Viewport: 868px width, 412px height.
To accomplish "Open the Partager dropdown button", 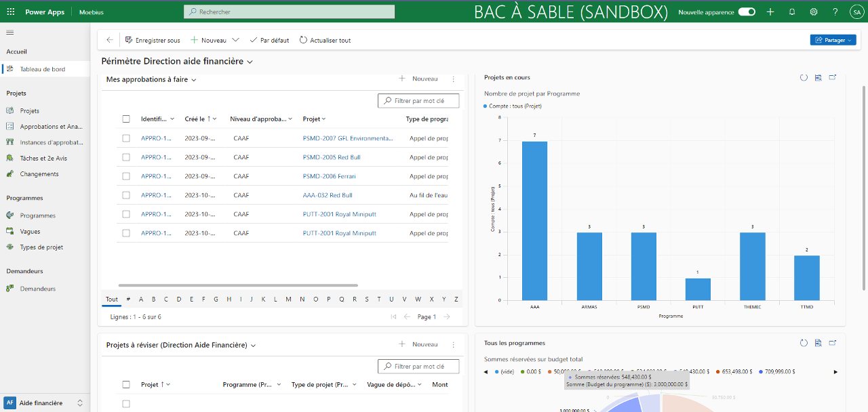I will coord(833,40).
